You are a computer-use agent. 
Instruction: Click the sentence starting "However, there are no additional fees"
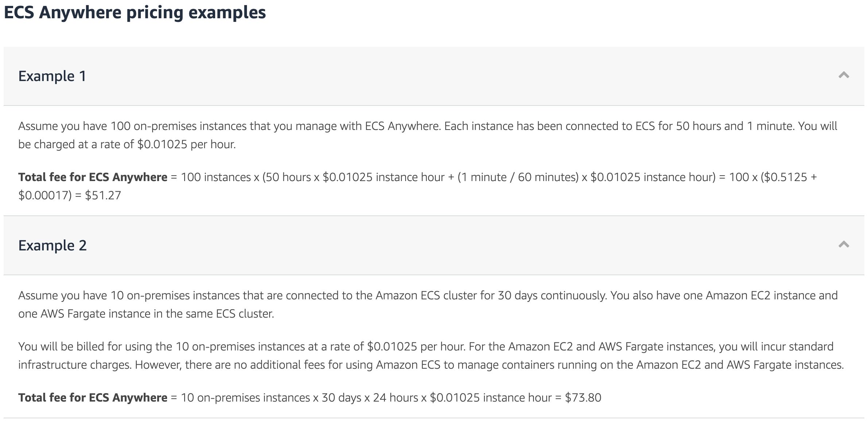[x=489, y=365]
